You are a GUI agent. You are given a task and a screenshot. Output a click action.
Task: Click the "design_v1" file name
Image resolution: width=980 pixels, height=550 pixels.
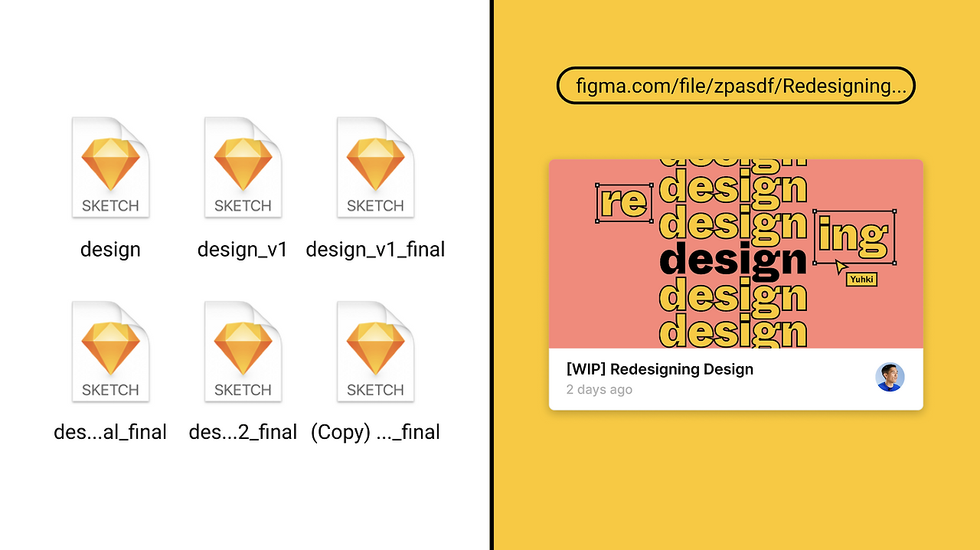(x=243, y=250)
